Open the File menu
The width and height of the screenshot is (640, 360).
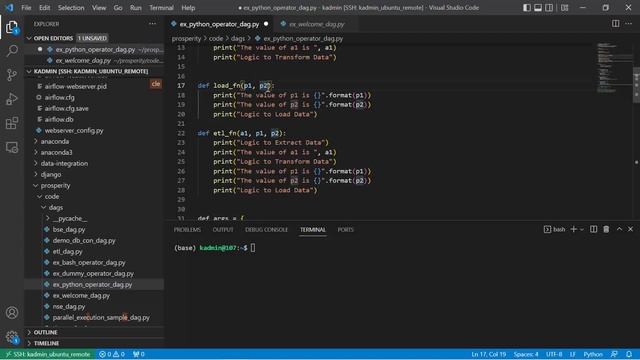26,8
